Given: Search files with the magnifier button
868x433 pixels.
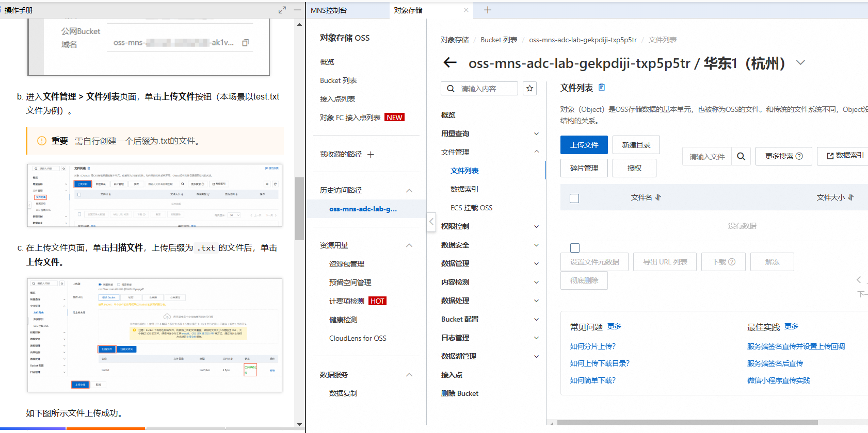Looking at the screenshot, I should [x=741, y=156].
